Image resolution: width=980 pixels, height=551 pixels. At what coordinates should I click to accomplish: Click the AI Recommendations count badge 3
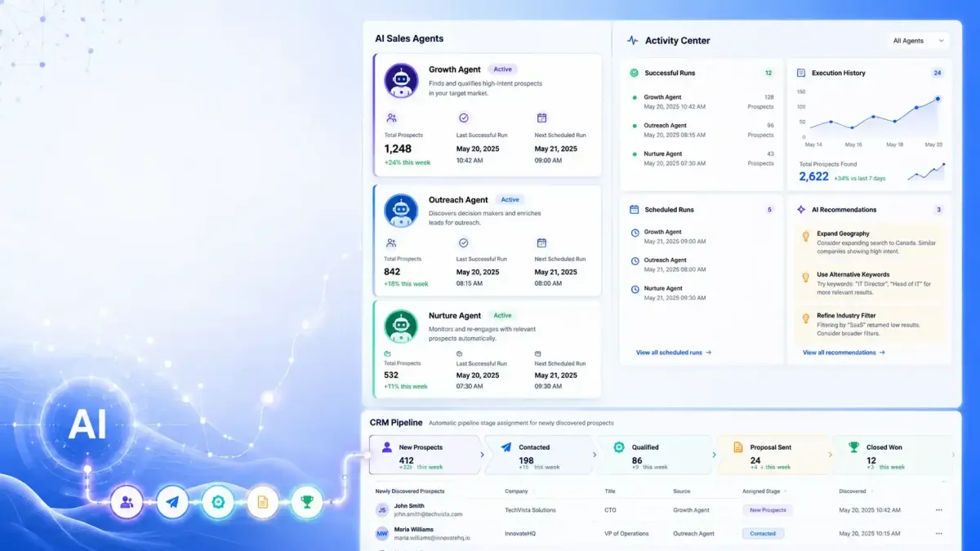click(x=938, y=210)
